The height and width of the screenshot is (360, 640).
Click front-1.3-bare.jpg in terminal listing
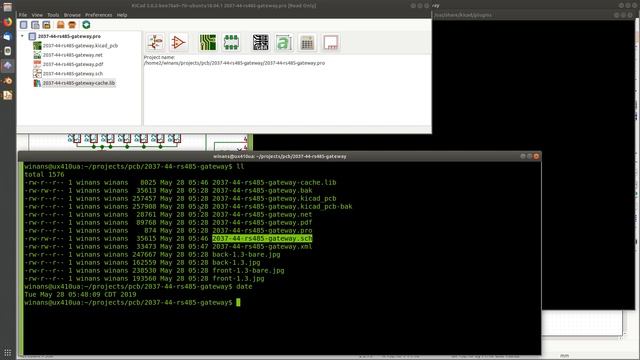coord(248,271)
